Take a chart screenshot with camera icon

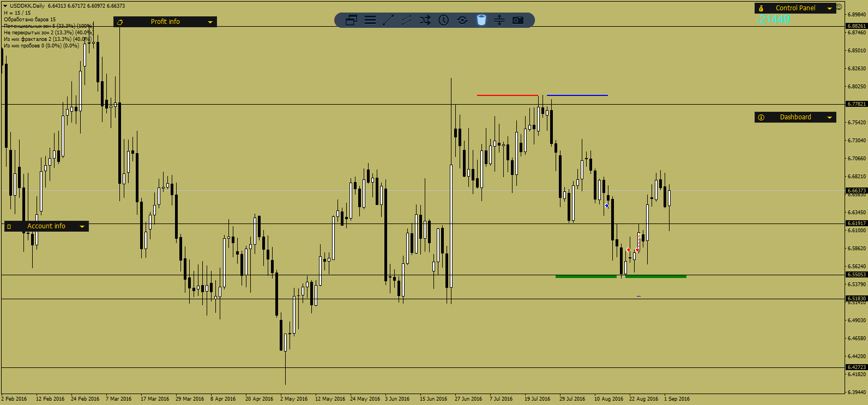click(518, 20)
